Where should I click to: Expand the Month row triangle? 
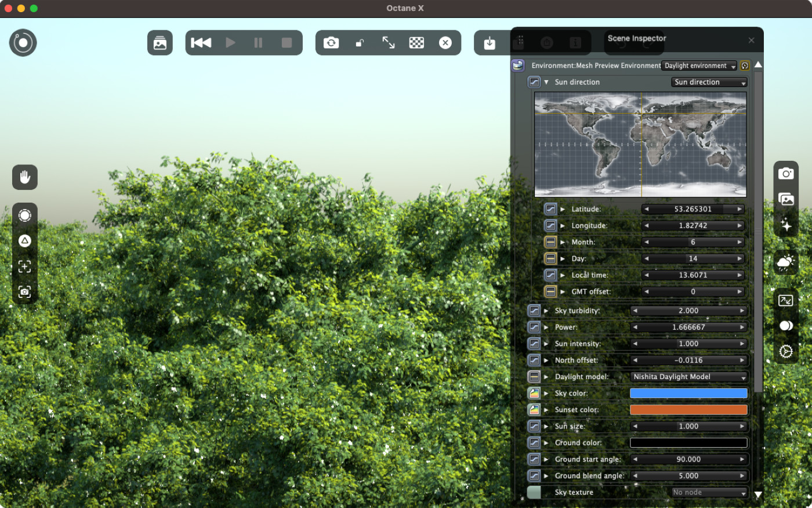[563, 242]
